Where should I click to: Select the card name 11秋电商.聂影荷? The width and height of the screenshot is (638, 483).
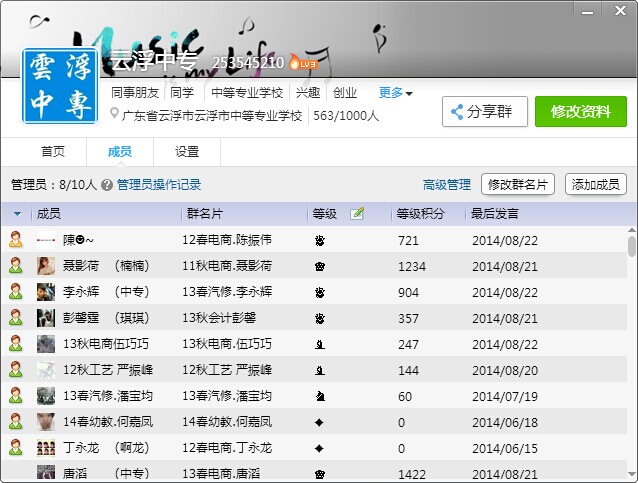(227, 266)
